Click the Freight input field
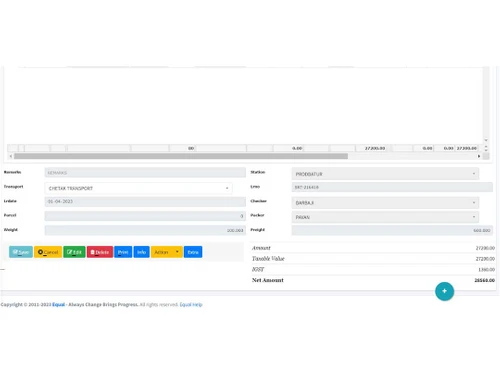500x375 pixels. 392,230
